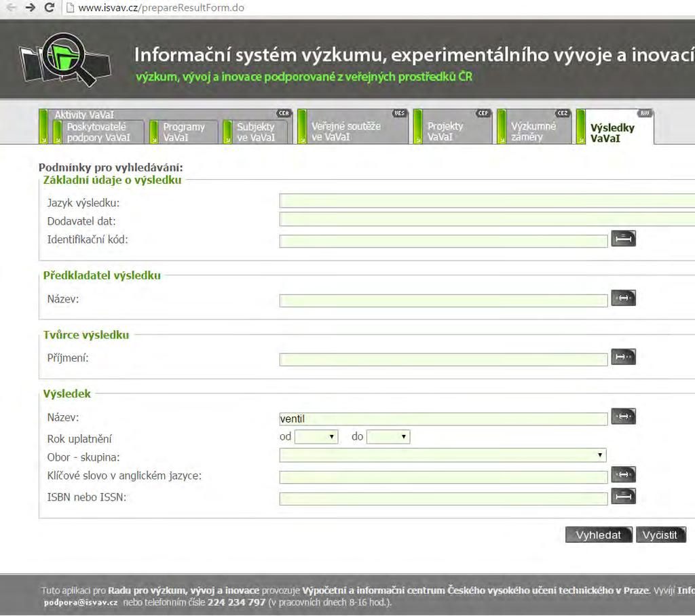Click the page icon in the address bar
The height and width of the screenshot is (616, 695).
tap(70, 7)
